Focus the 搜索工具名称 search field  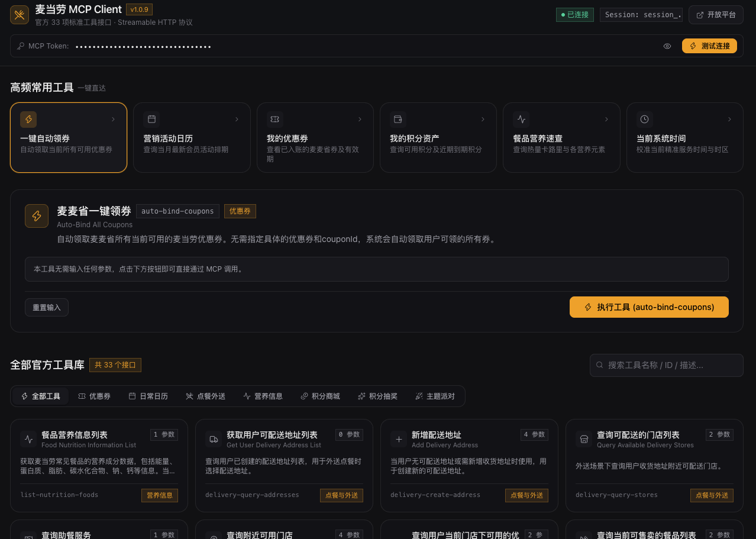pos(667,365)
